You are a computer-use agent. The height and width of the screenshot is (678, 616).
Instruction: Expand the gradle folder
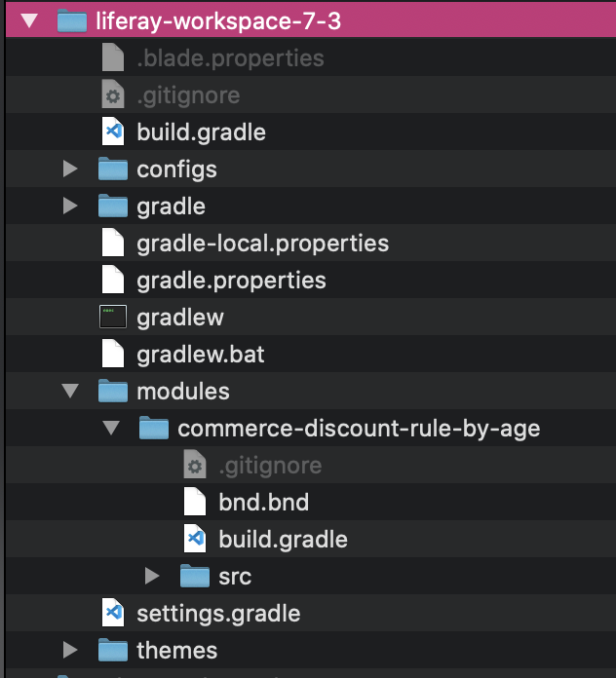click(x=70, y=206)
